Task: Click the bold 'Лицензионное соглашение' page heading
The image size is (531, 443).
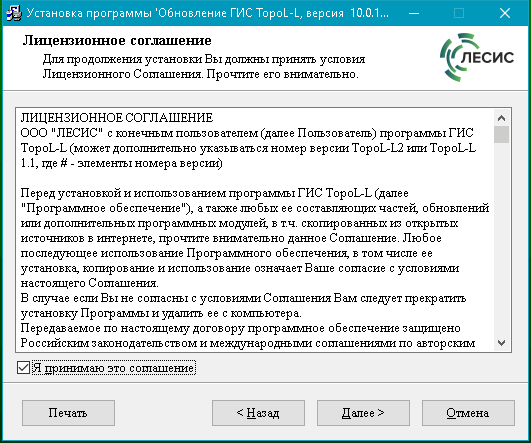Action: tap(117, 40)
